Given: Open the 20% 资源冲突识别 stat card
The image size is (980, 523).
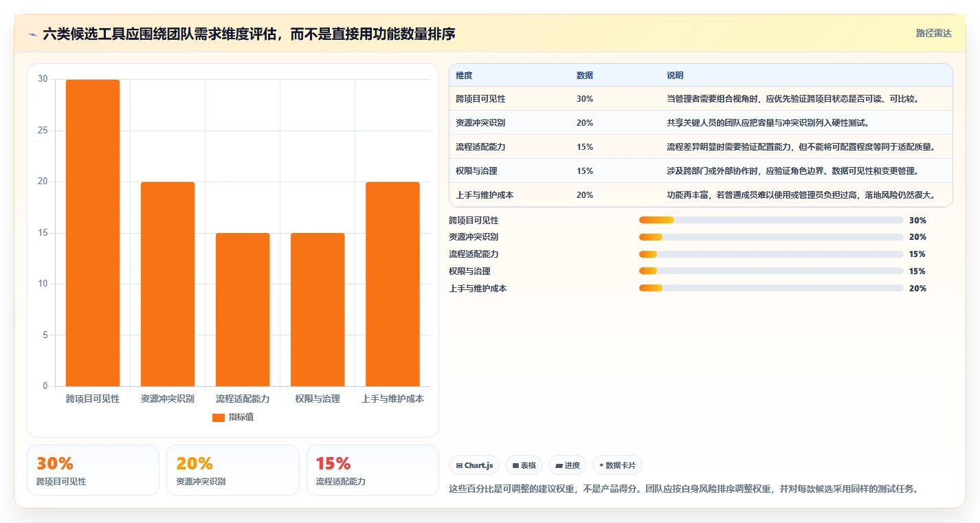Looking at the screenshot, I should 233,470.
